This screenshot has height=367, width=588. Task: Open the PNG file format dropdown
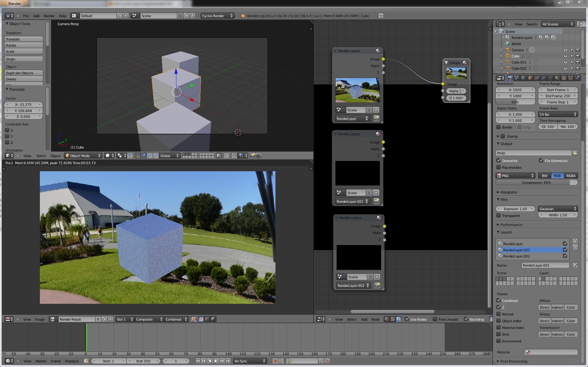(516, 176)
